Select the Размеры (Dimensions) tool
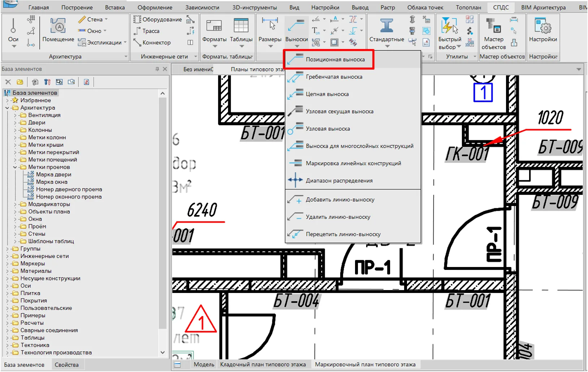The width and height of the screenshot is (588, 372). [x=270, y=27]
